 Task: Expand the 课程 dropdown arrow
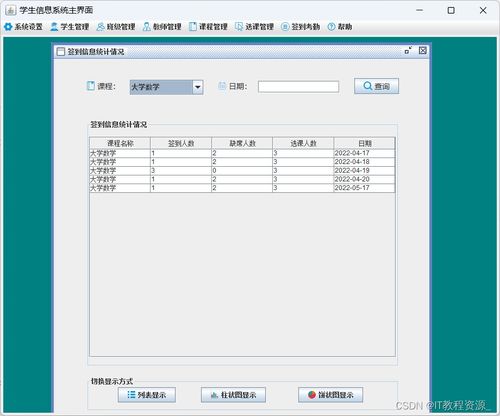pos(198,87)
